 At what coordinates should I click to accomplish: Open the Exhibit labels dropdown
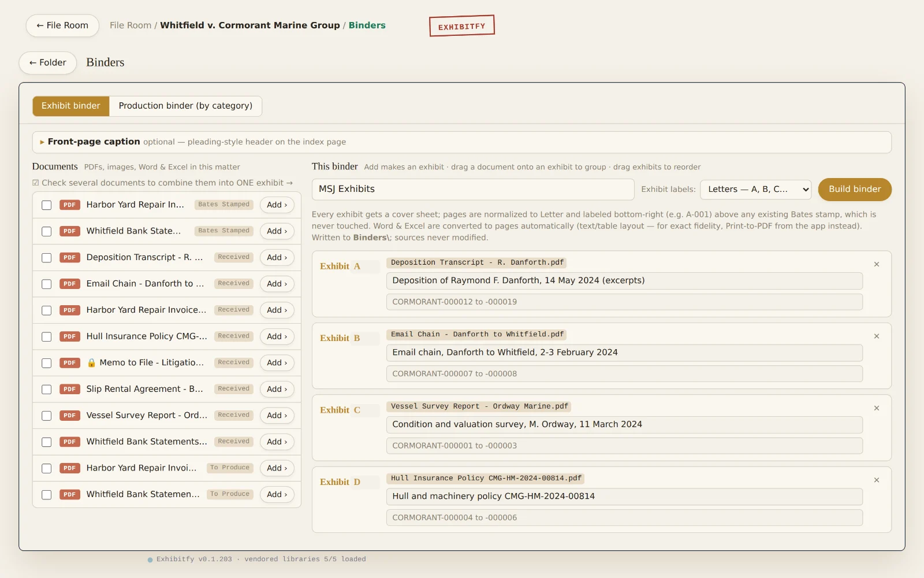pos(755,189)
